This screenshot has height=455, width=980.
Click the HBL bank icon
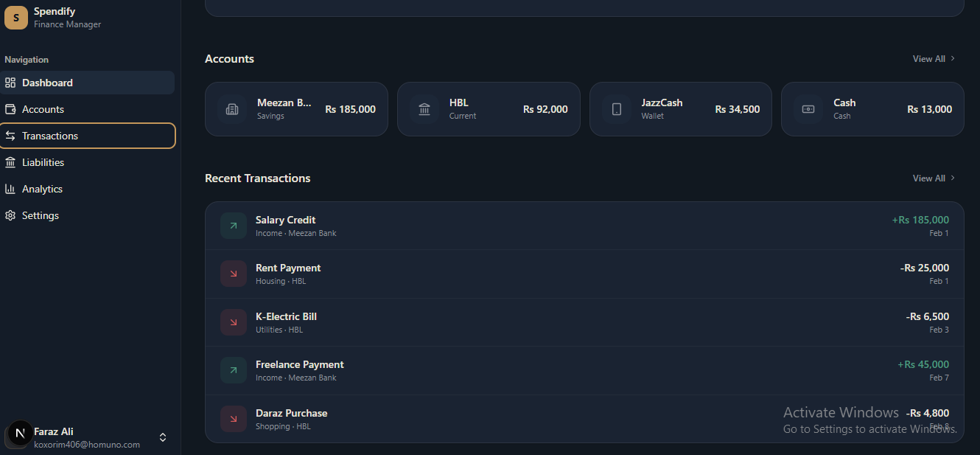pos(424,109)
